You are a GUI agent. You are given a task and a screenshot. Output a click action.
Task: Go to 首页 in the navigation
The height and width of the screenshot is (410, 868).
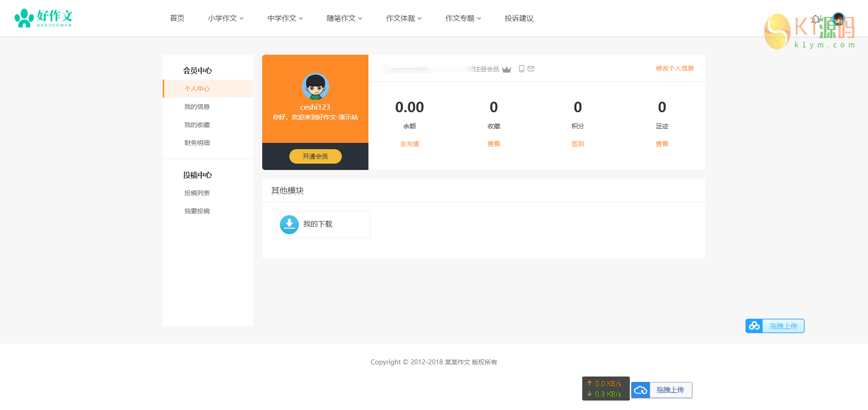coord(177,19)
